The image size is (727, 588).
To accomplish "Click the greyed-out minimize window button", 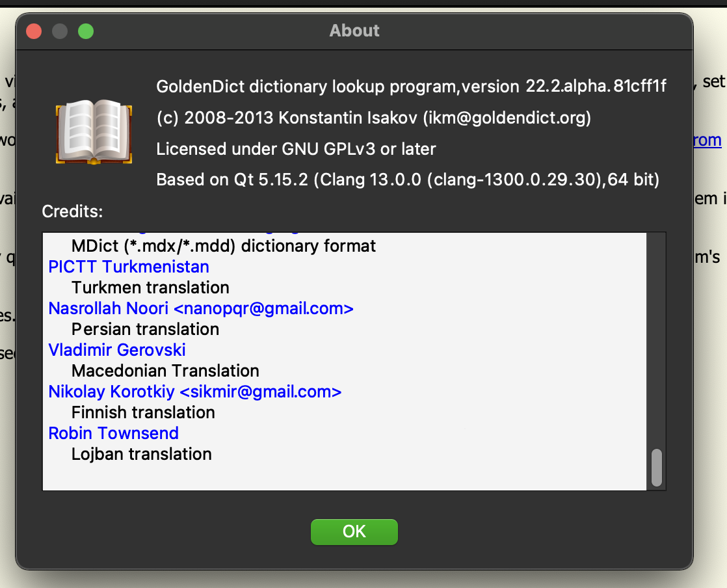I will [x=60, y=31].
